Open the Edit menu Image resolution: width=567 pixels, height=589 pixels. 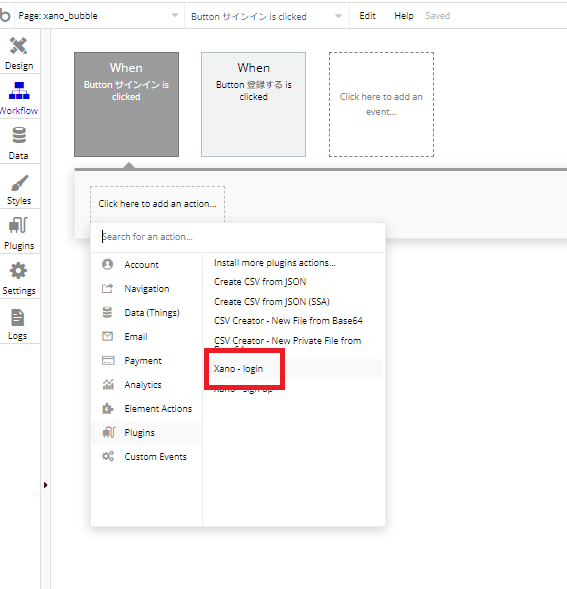tap(367, 16)
